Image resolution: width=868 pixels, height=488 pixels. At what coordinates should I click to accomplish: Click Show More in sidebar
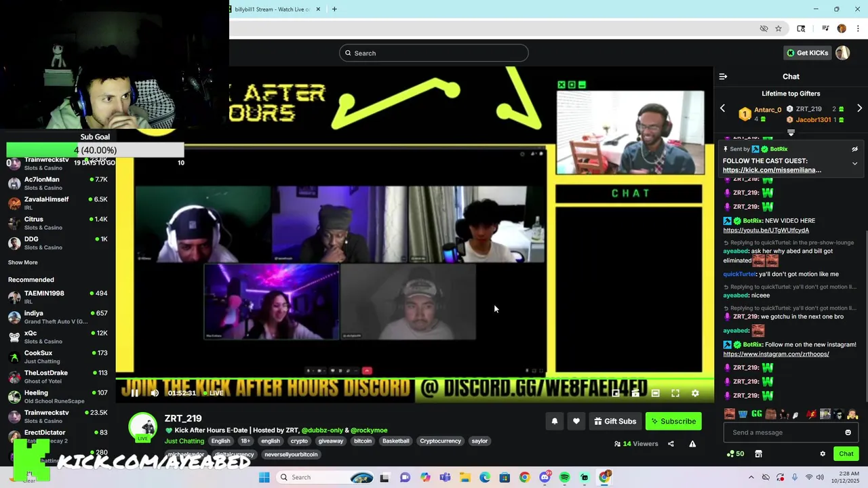point(23,262)
